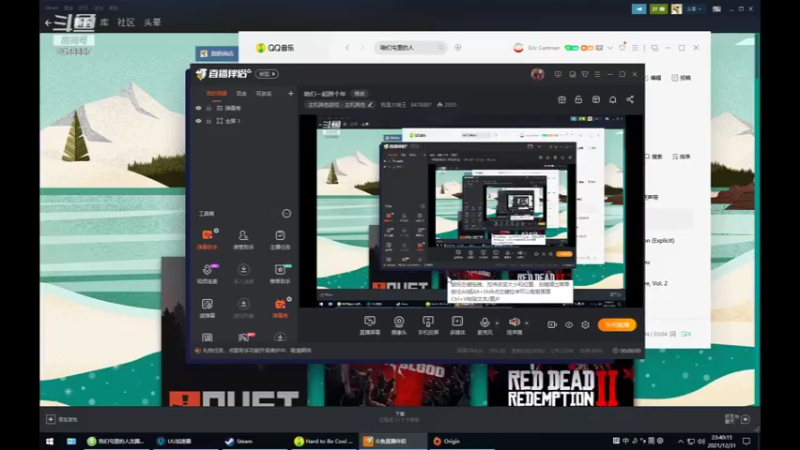This screenshot has width=800, height=450.
Task: Open the Windows Start menu
Action: point(49,441)
